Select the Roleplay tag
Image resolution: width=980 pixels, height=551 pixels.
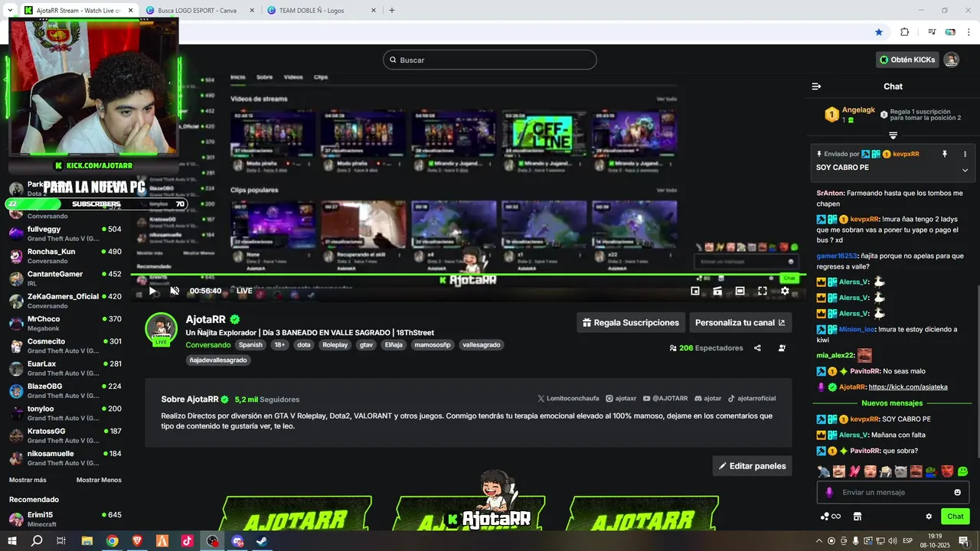(335, 345)
